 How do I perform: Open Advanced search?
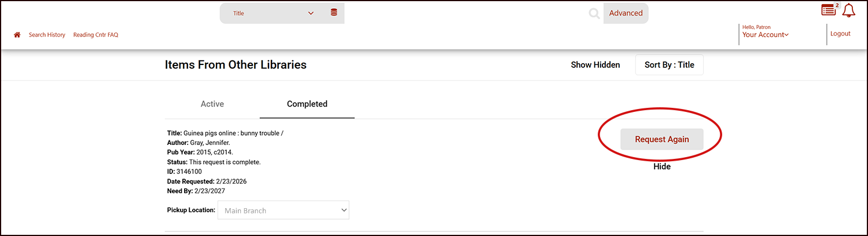[626, 13]
